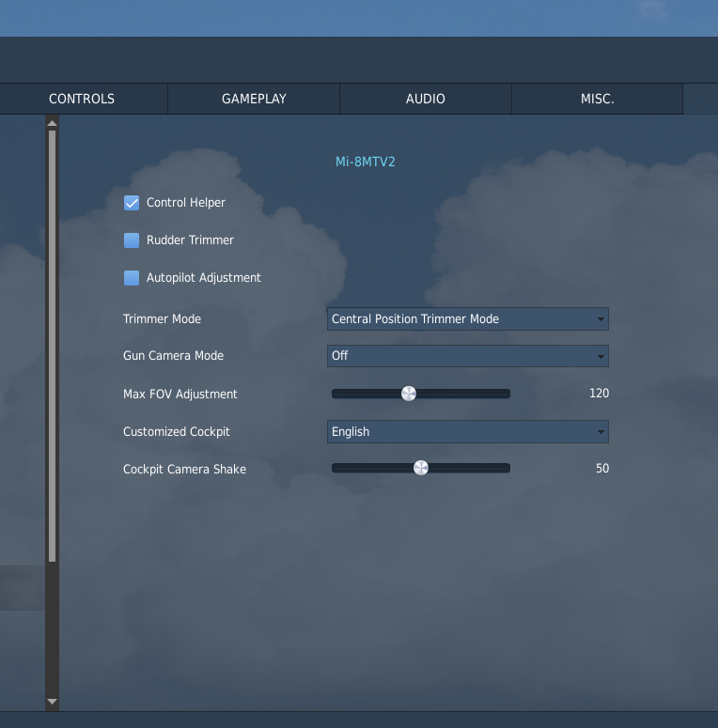
Task: Expand the Customized Cockpit language dropdown
Action: tap(468, 432)
